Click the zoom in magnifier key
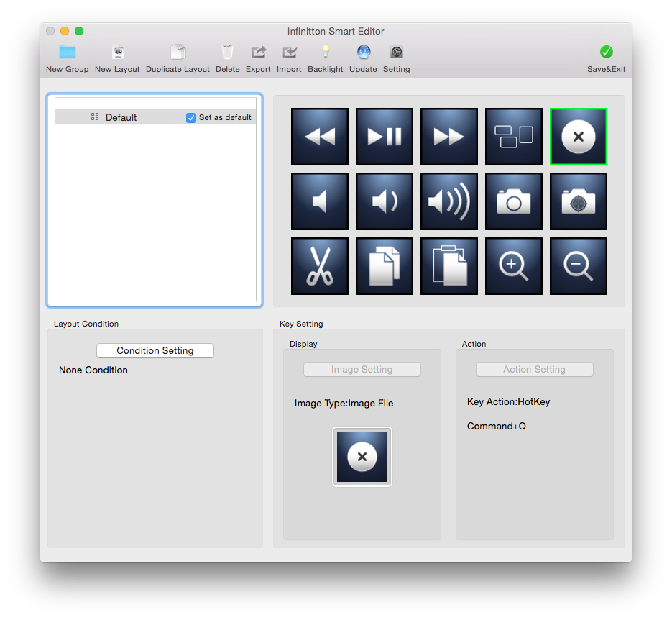Screen dimensions: 672x620 (514, 266)
